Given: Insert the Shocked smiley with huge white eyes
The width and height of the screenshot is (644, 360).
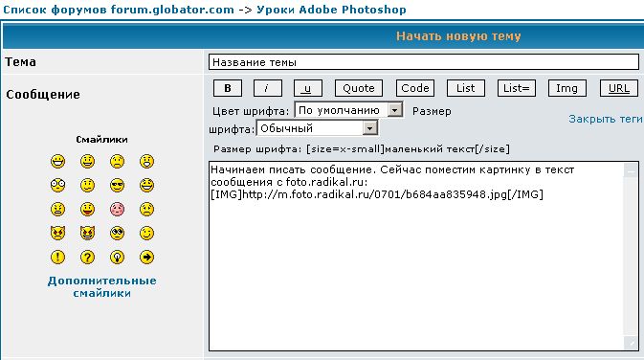Looking at the screenshot, I should tap(58, 185).
